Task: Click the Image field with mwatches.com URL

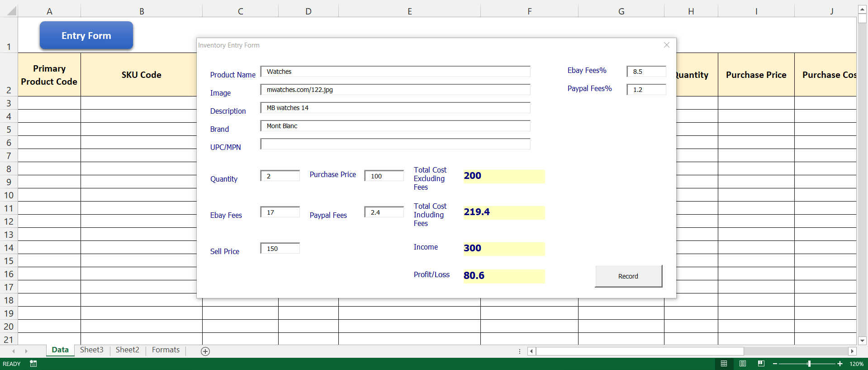Action: click(395, 90)
